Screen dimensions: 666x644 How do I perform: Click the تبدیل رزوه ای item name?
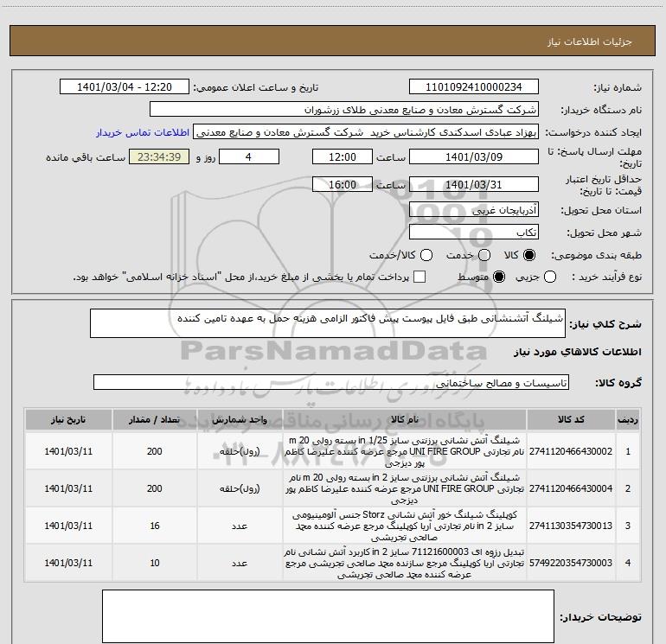point(405,563)
